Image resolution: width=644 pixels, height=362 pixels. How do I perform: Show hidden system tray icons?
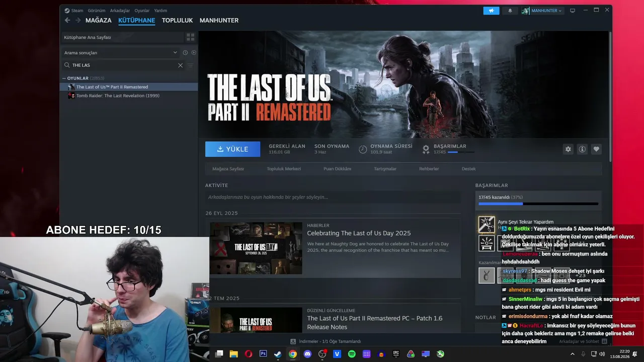click(572, 354)
